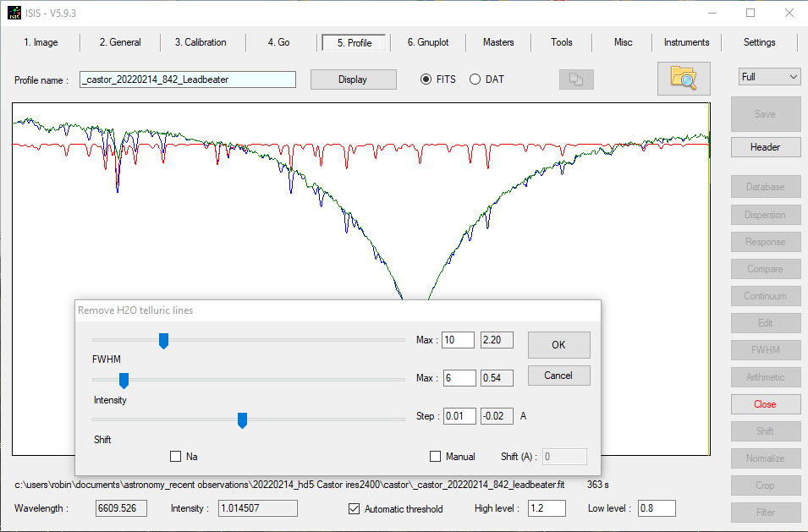Open the Settings tab

point(759,42)
